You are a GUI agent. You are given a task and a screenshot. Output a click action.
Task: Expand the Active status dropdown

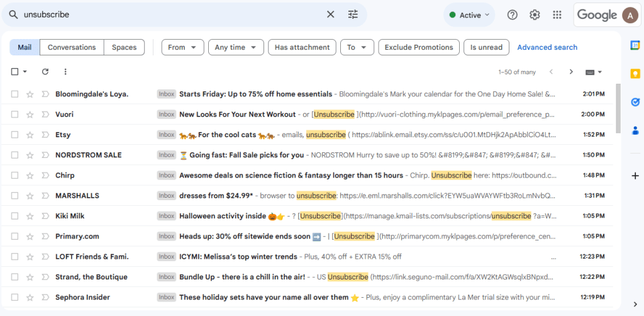coord(469,15)
